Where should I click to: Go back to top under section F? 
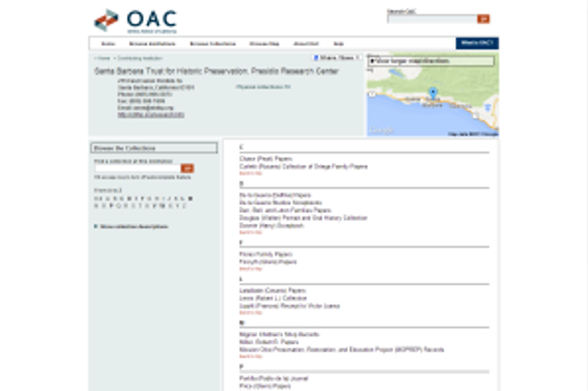coord(251,269)
